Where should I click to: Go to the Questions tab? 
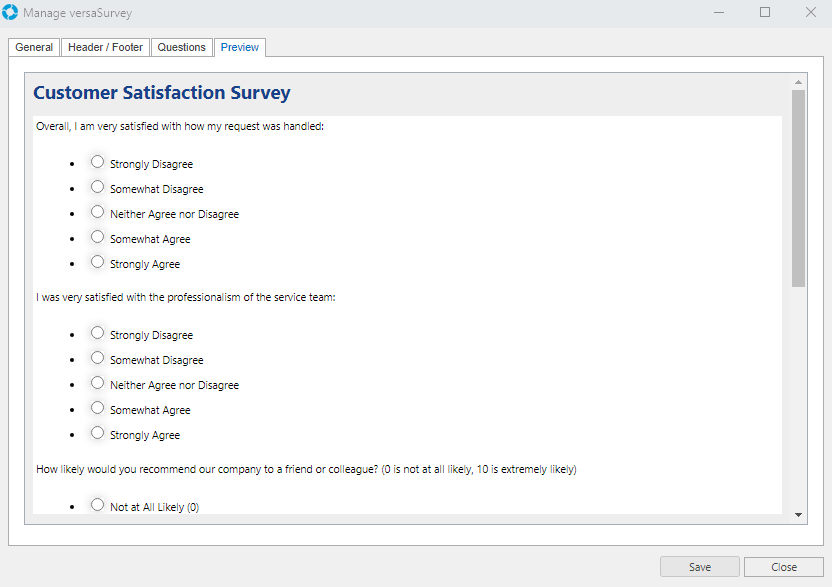click(181, 47)
